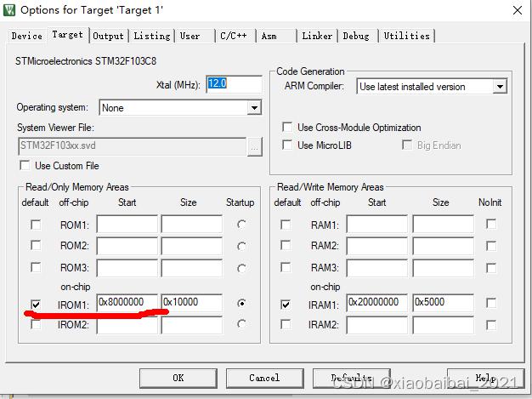This screenshot has height=399, width=532.
Task: Toggle RAM2 NoInit checkbox
Action: [491, 246]
